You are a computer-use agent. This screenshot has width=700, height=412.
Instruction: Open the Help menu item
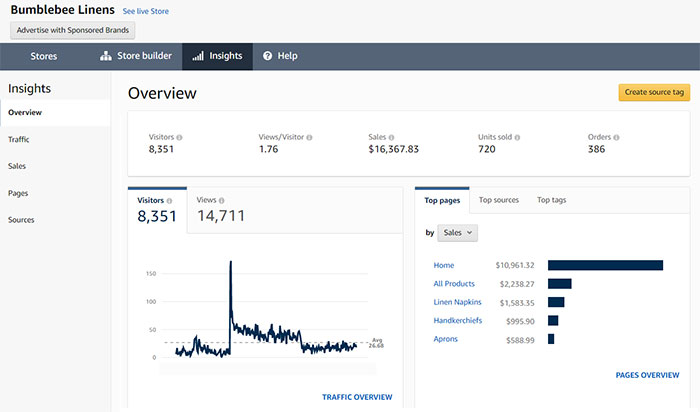point(280,56)
